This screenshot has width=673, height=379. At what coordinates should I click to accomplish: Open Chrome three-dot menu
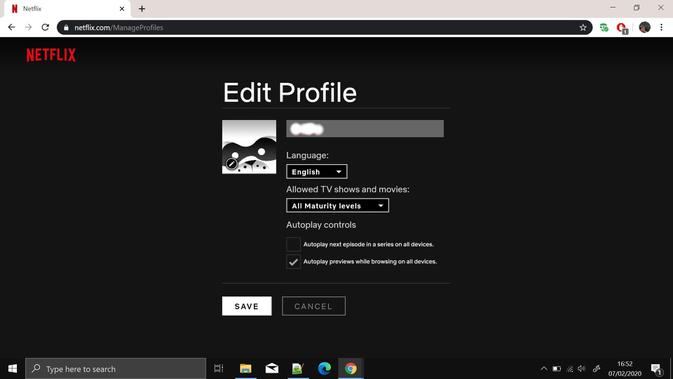[661, 27]
